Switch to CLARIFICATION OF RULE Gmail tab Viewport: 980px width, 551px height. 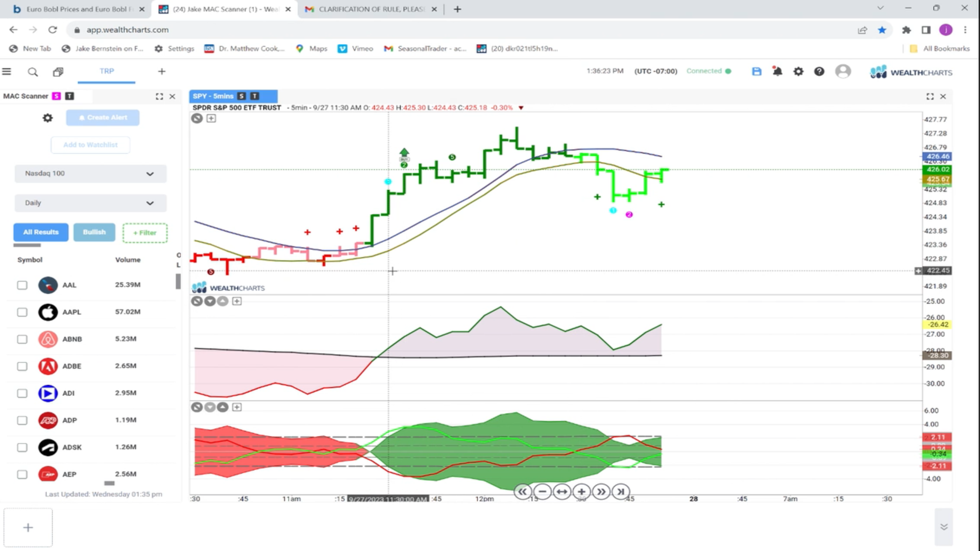371,9
